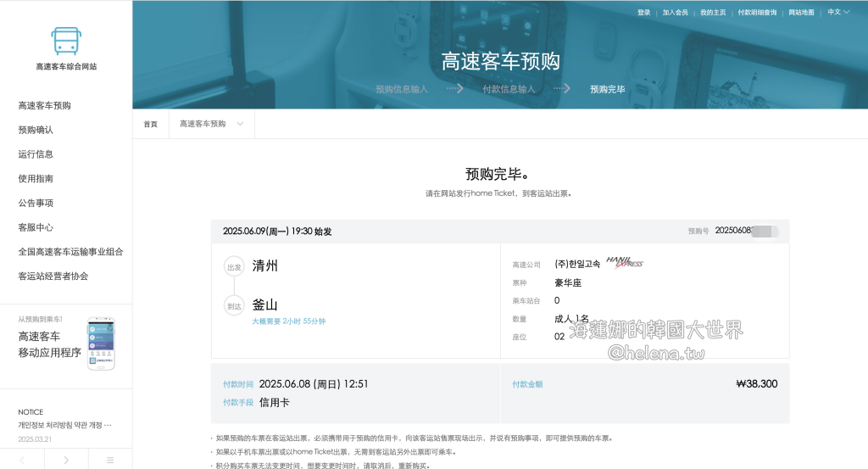Open the 网站地图 site map link
This screenshot has width=868, height=469.
tap(801, 13)
